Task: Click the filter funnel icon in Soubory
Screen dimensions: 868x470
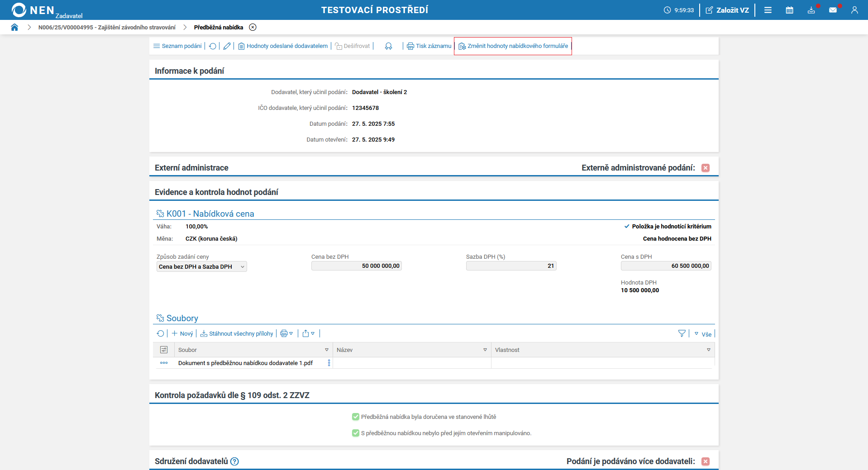Action: [682, 333]
